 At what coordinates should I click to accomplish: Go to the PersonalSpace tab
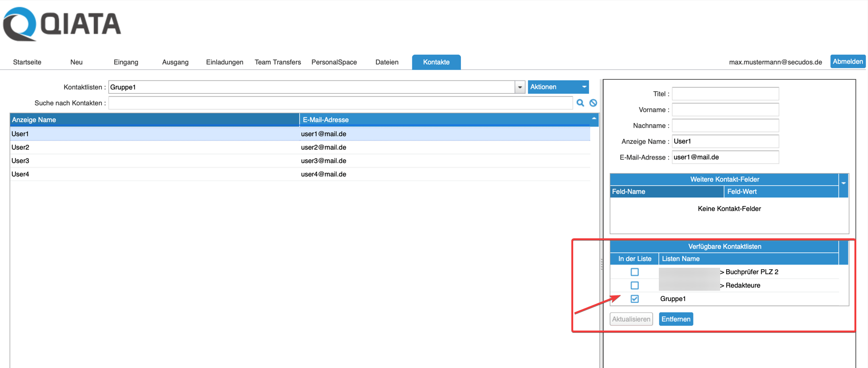[x=334, y=62]
